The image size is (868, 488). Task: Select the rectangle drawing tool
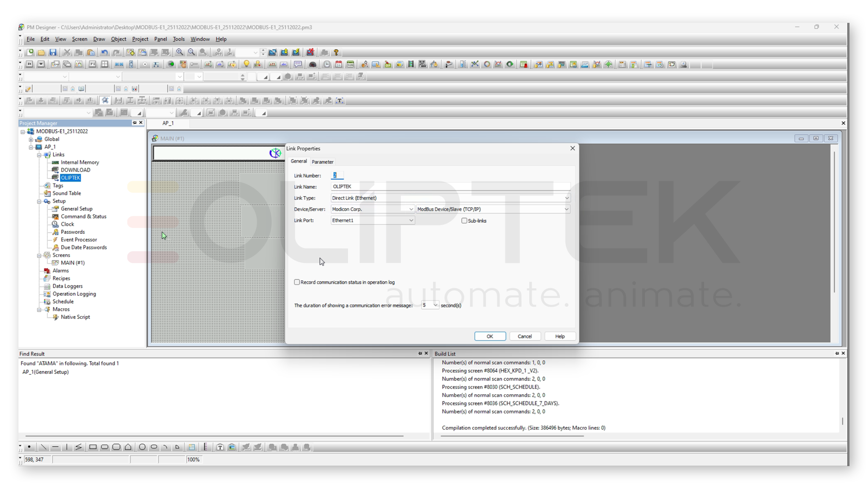click(93, 447)
